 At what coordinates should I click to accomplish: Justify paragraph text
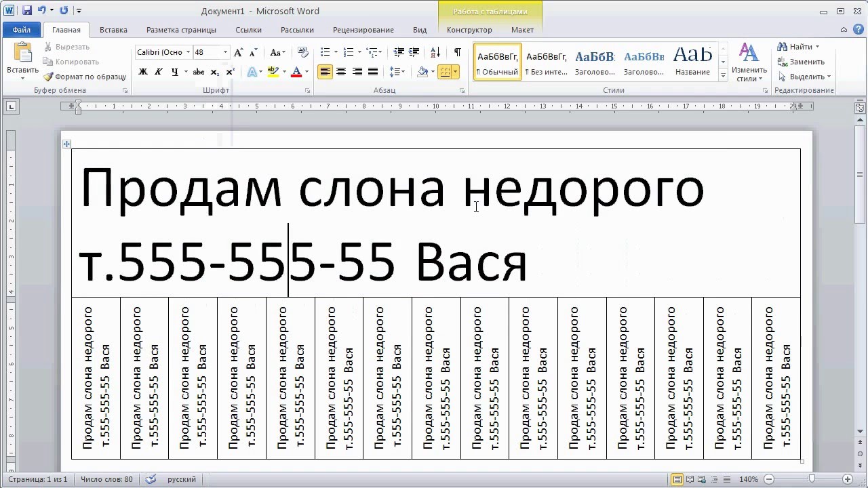point(372,72)
